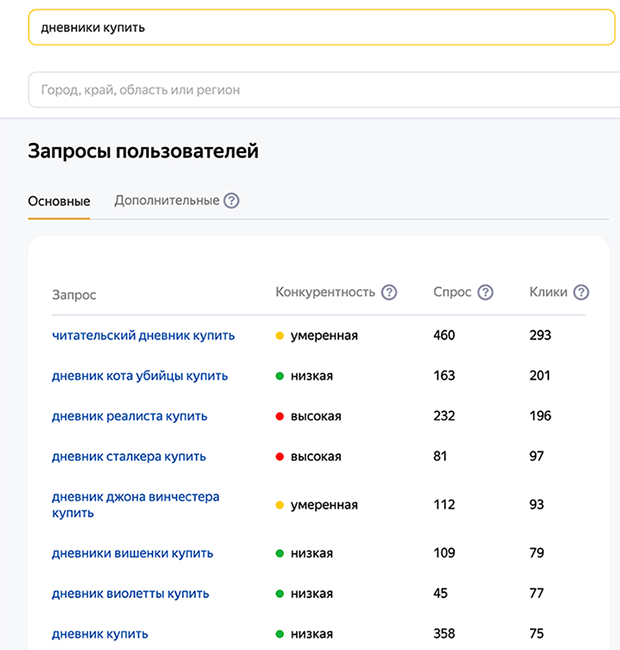Open query дневники вишенки купить
Screen dimensions: 620x650
click(x=132, y=553)
